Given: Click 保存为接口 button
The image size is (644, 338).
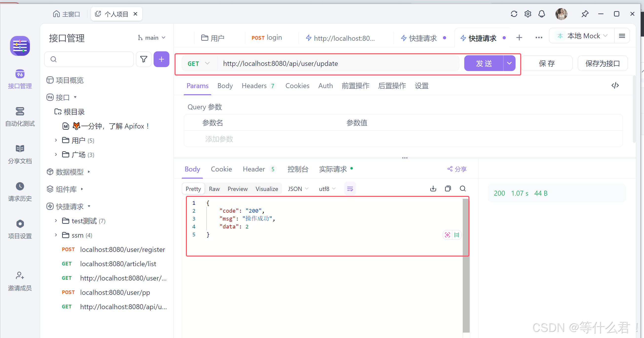Looking at the screenshot, I should pyautogui.click(x=602, y=64).
